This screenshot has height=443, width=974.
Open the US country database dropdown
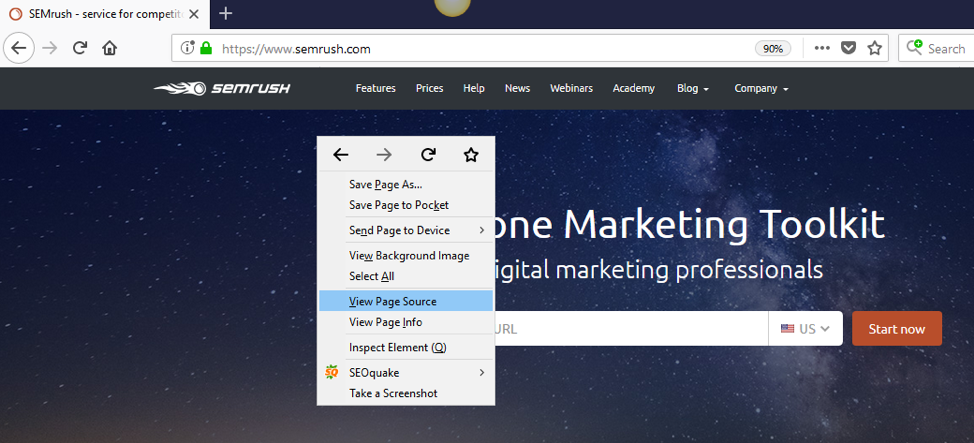pyautogui.click(x=805, y=329)
